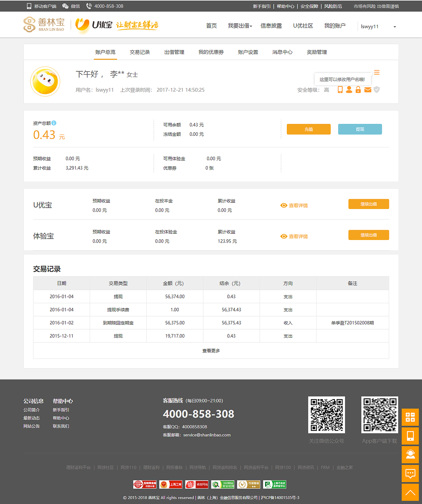Click the lock icon for password settings
Image resolution: width=422 pixels, height=504 pixels.
(x=358, y=90)
